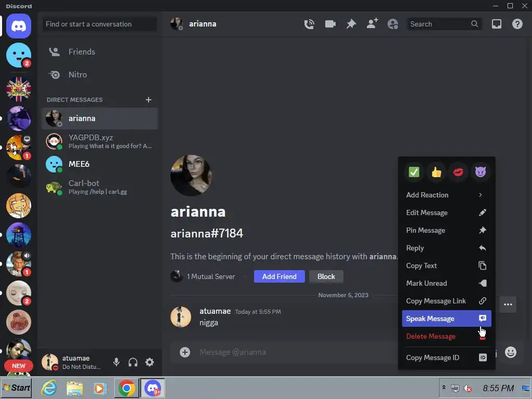Click the network tray icon
Image resolution: width=532 pixels, height=399 pixels.
[455, 388]
